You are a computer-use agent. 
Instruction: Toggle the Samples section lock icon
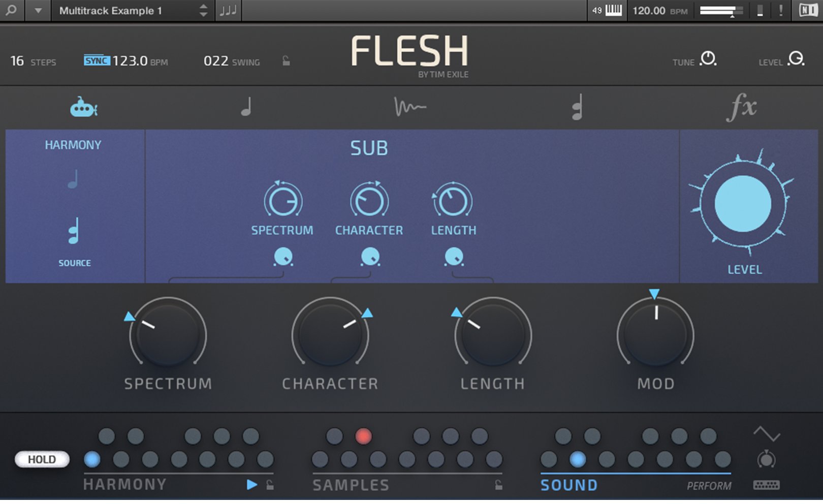pos(499,485)
